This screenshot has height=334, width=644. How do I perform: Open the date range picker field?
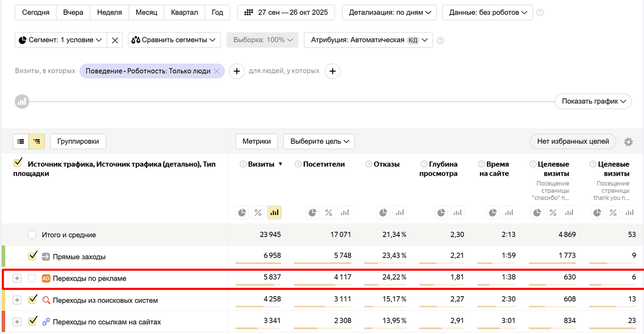coord(287,12)
